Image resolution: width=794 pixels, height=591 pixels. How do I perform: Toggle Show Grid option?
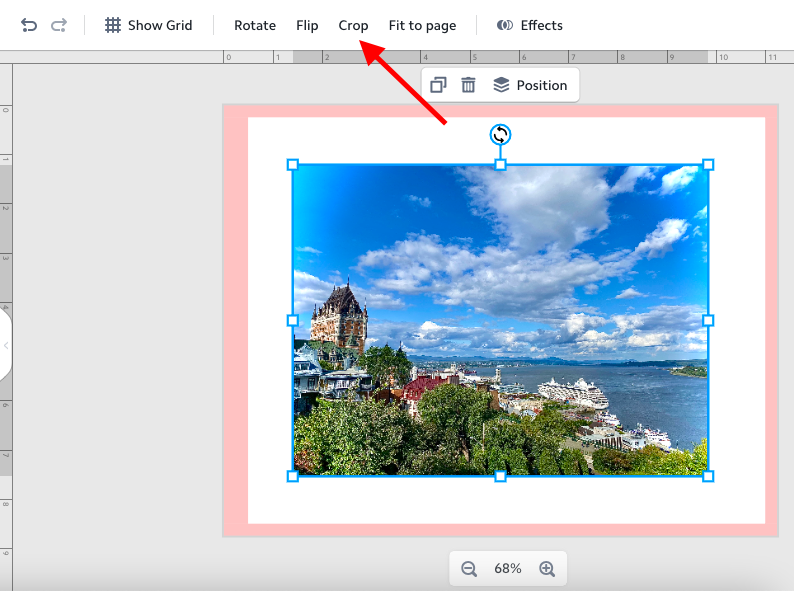148,25
